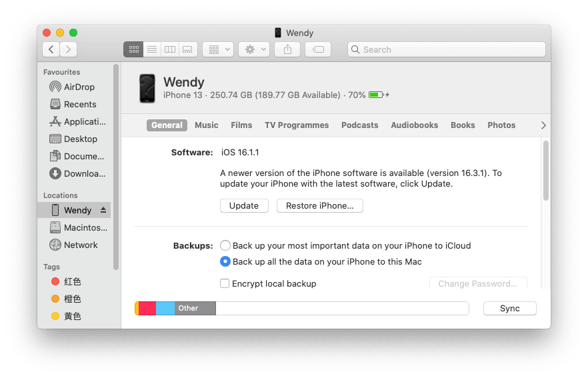Click the Share toolbar button
The width and height of the screenshot is (588, 378).
coord(287,49)
